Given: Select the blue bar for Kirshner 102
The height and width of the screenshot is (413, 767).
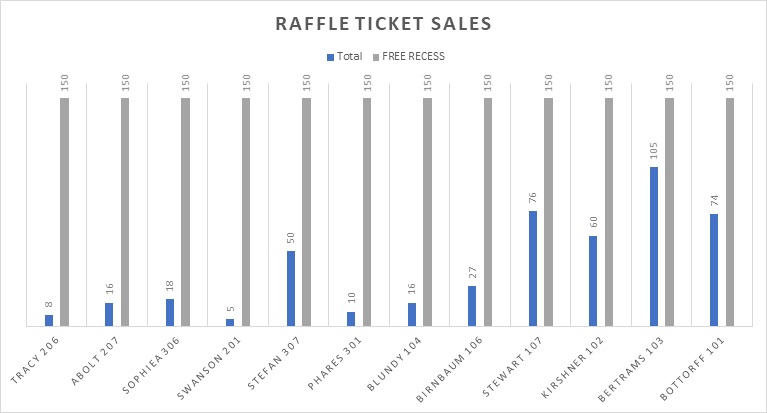Looking at the screenshot, I should tap(593, 280).
